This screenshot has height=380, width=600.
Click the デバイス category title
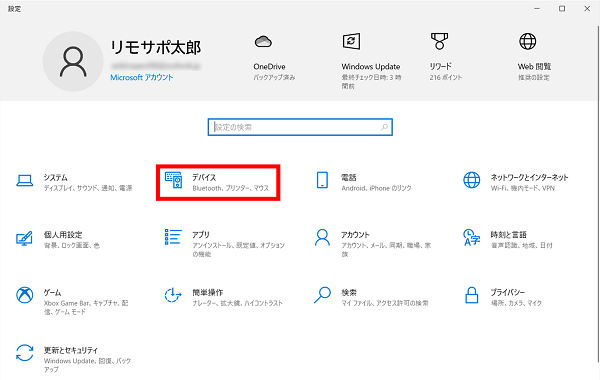coord(204,177)
